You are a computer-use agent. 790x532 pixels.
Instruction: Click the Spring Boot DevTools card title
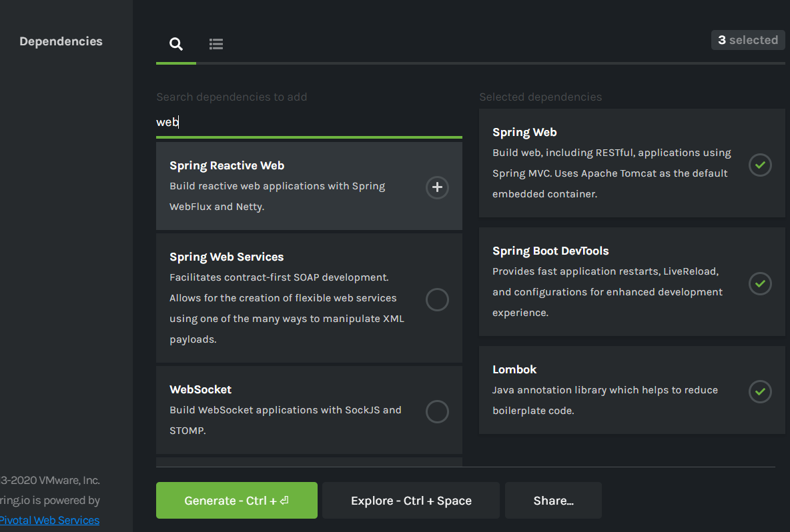(550, 251)
